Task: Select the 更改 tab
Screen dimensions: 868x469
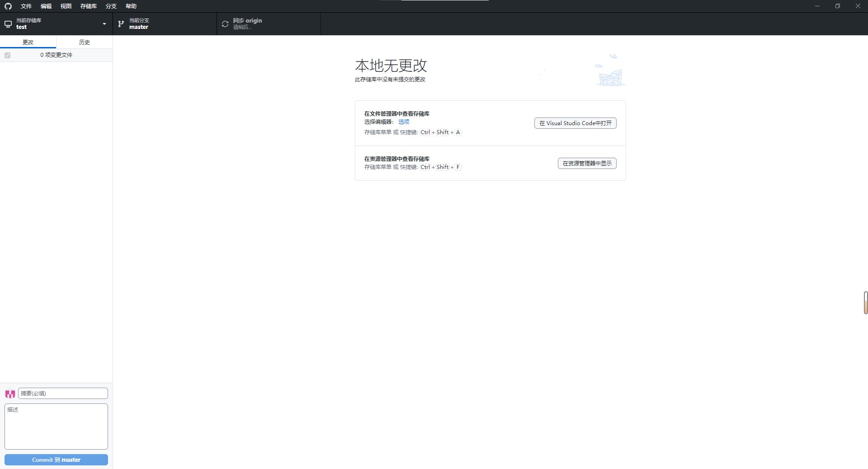Action: 28,42
